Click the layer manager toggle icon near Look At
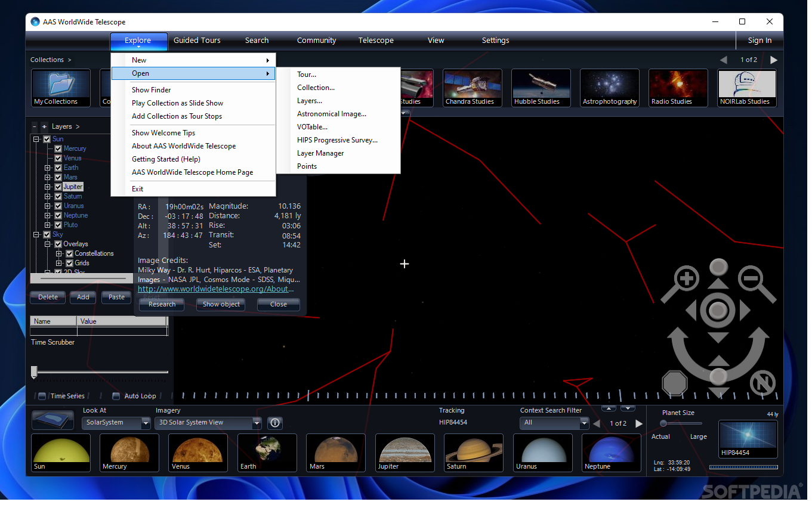Screen dimensions: 812x508 point(53,420)
